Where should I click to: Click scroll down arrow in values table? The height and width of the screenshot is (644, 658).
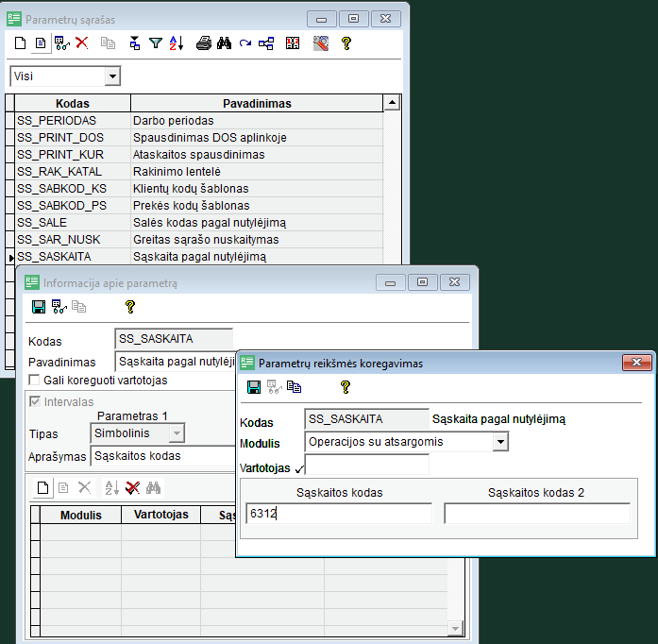pos(455,629)
